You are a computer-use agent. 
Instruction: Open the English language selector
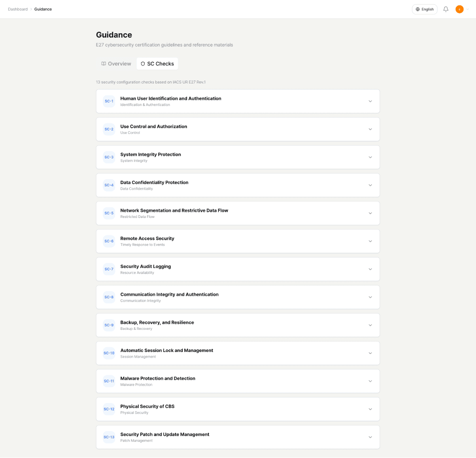425,9
